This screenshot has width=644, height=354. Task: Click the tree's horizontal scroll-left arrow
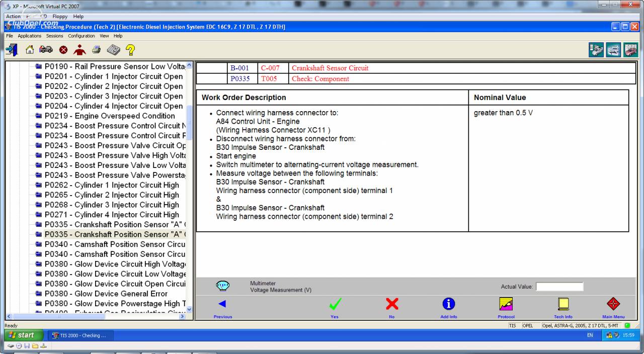click(x=8, y=316)
